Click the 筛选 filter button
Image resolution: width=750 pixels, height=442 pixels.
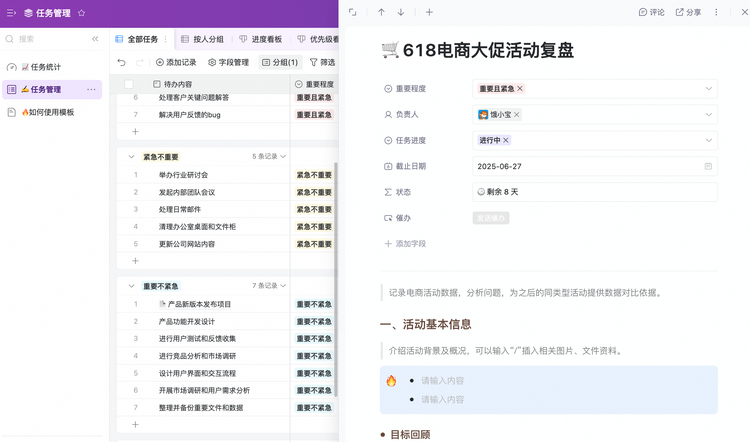click(322, 62)
